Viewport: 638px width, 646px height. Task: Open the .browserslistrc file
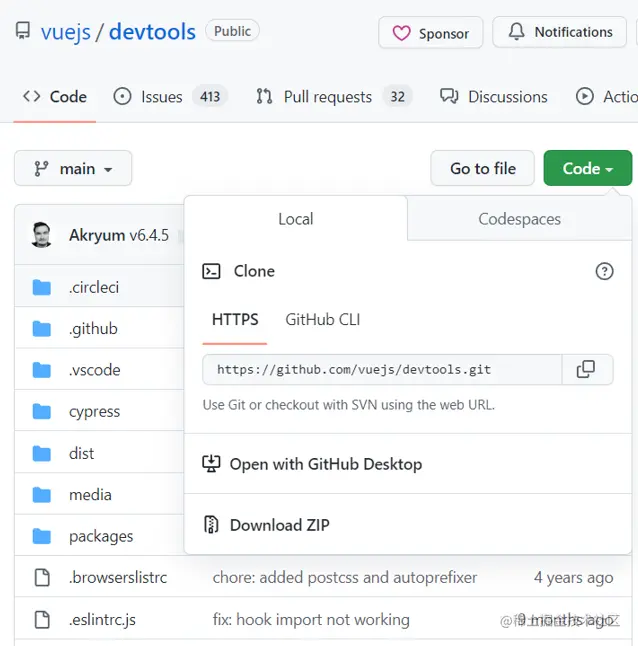point(118,578)
